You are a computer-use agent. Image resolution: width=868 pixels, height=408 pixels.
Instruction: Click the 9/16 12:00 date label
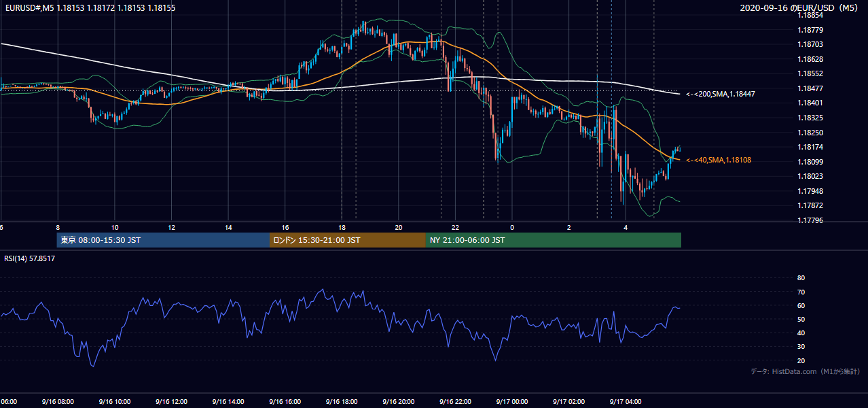coord(171,402)
